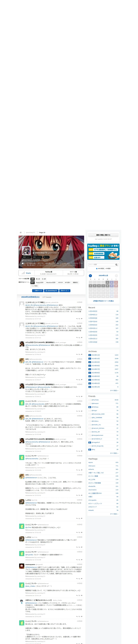
Task: Go to 前のページ
Action: click(38, 291)
